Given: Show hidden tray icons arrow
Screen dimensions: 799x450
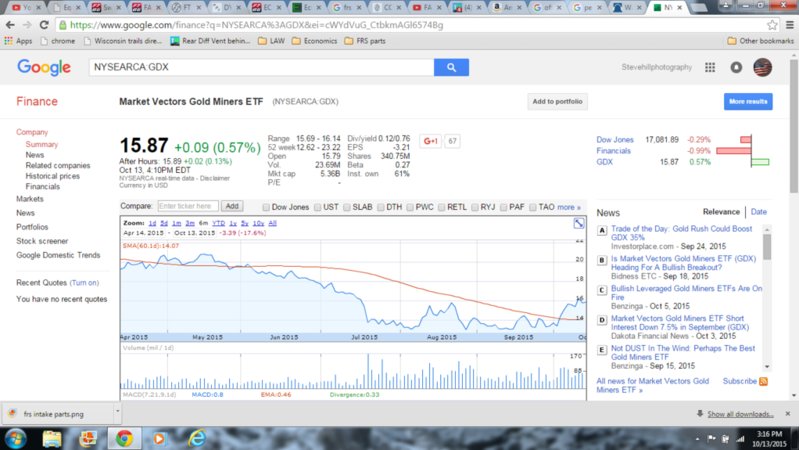Looking at the screenshot, I should coord(697,438).
